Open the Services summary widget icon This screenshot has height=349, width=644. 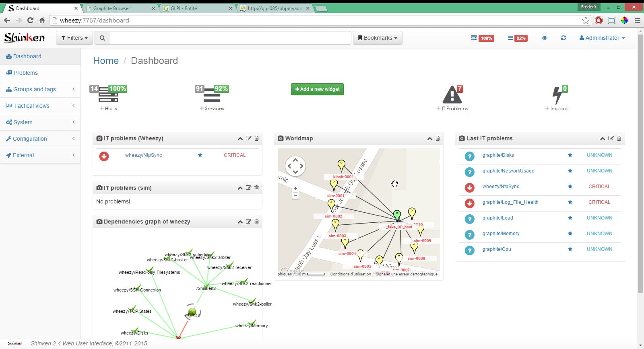pyautogui.click(x=212, y=94)
